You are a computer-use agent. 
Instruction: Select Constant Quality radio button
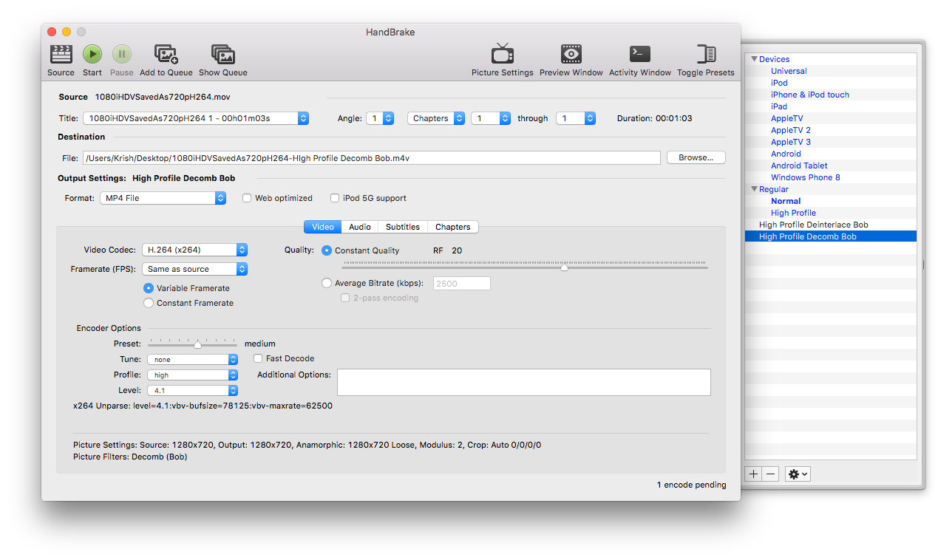[x=327, y=250]
